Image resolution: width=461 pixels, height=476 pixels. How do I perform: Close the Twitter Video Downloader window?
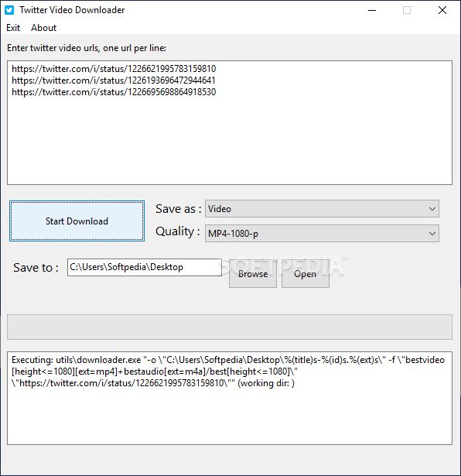point(442,10)
